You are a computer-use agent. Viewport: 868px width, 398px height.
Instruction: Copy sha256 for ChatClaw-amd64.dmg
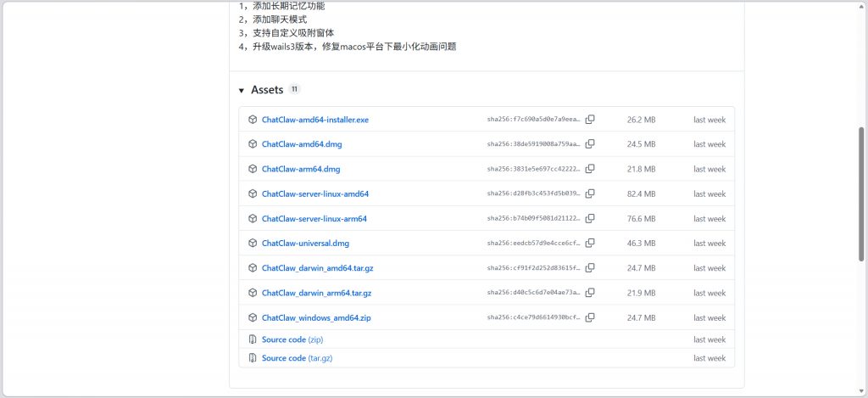[590, 143]
